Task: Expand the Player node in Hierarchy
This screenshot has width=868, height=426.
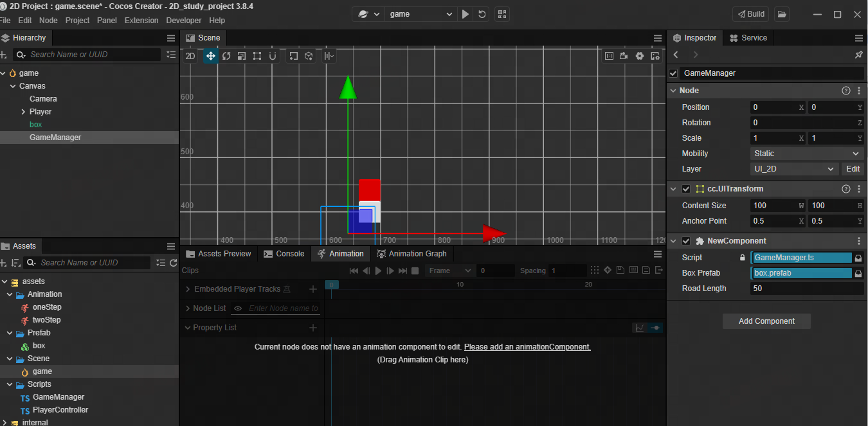Action: (23, 112)
